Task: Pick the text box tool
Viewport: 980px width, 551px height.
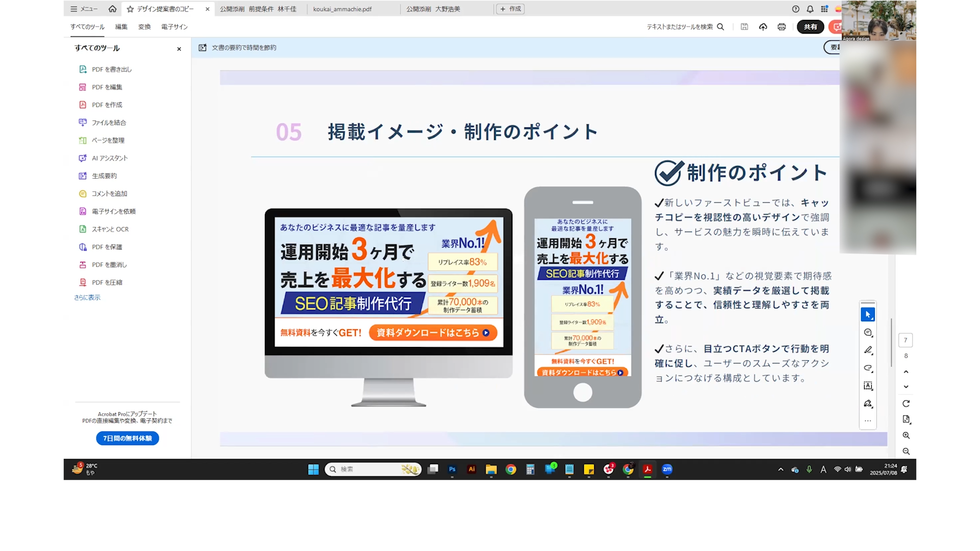Action: (x=868, y=386)
